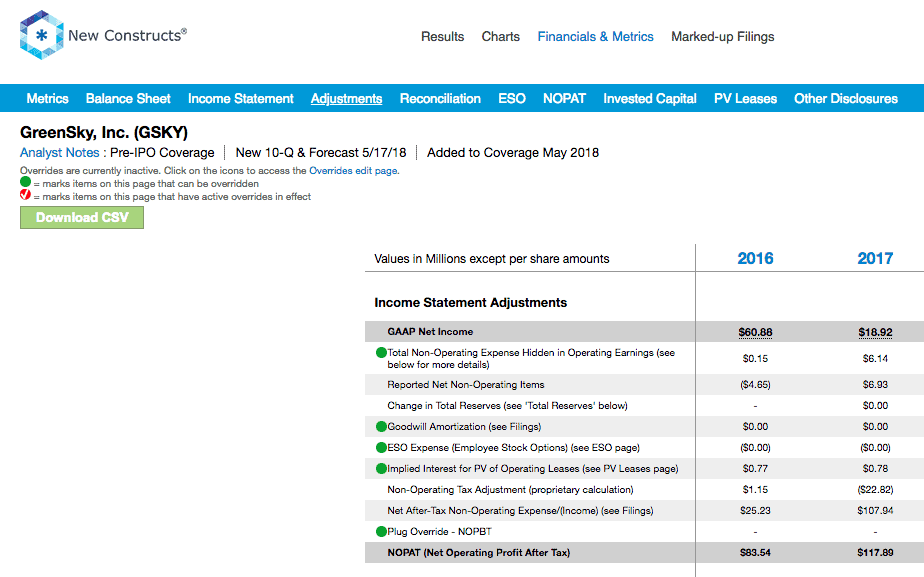The height and width of the screenshot is (577, 924).
Task: Click 2016 GAAP Net Income value $60.88
Action: (x=755, y=332)
